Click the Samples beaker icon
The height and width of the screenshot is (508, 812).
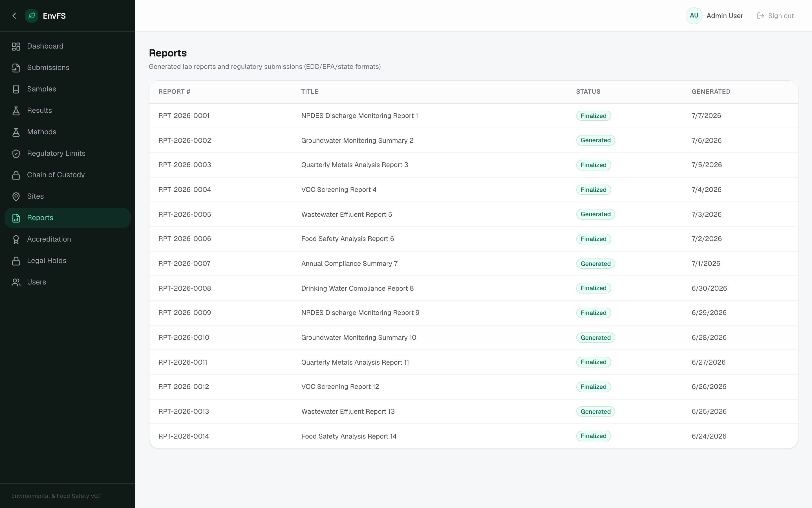(x=16, y=89)
